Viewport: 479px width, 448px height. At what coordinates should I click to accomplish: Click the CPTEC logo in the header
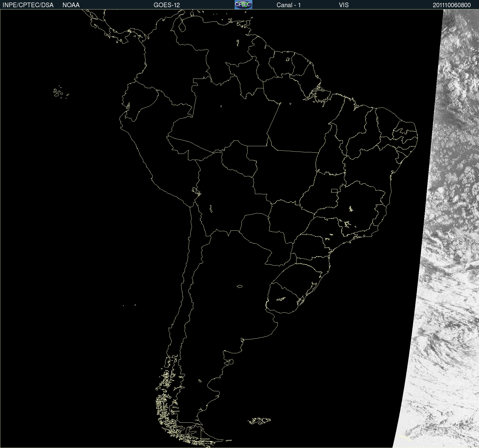click(x=243, y=5)
